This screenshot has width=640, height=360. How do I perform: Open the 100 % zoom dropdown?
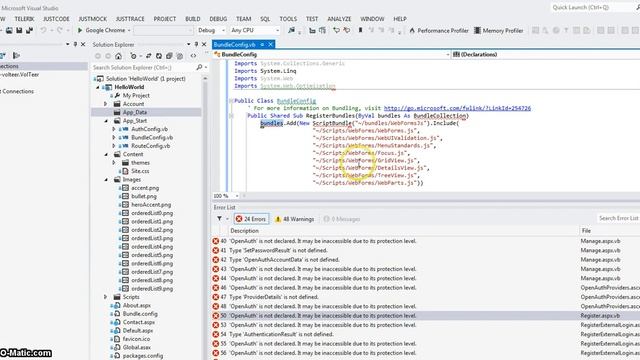click(x=236, y=196)
